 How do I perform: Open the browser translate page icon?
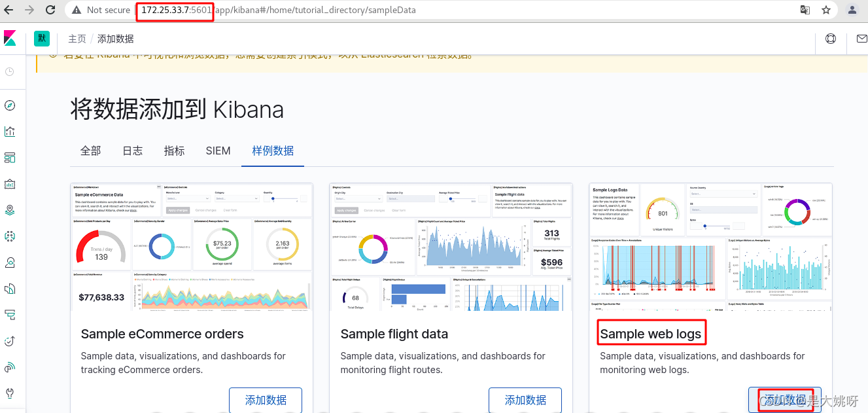click(x=805, y=10)
